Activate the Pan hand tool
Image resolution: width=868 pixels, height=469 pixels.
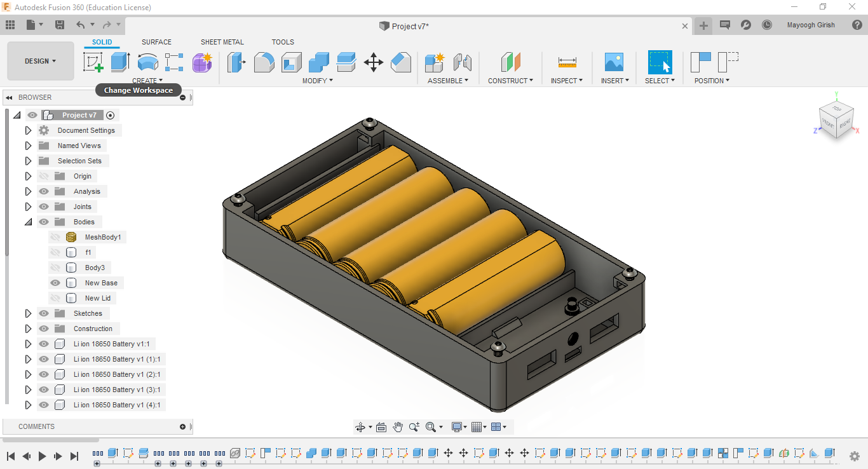point(398,427)
